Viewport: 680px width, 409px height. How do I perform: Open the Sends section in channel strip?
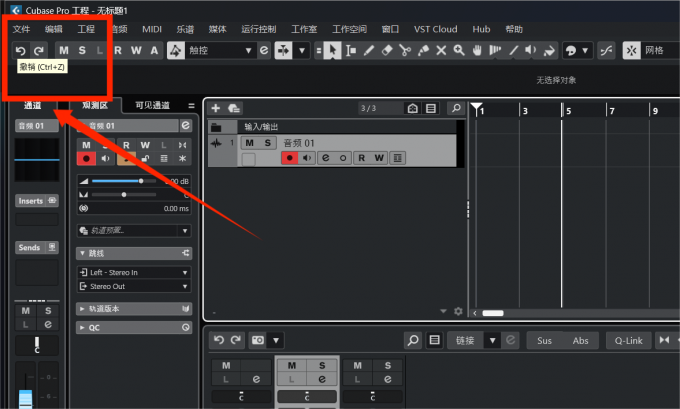click(37, 248)
